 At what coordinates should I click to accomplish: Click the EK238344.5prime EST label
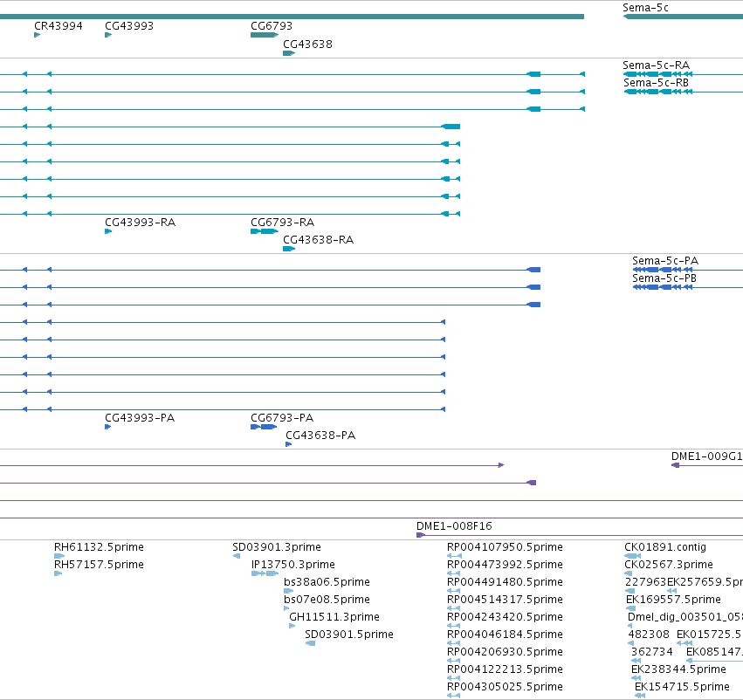point(678,669)
